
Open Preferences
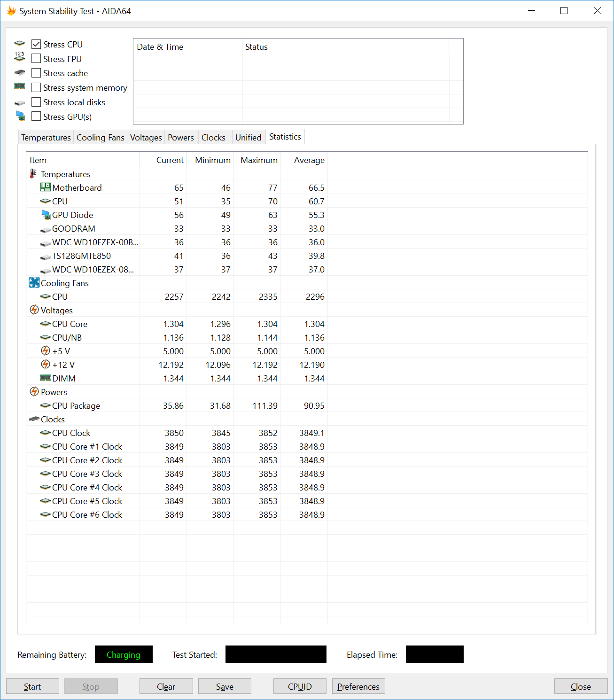(358, 686)
